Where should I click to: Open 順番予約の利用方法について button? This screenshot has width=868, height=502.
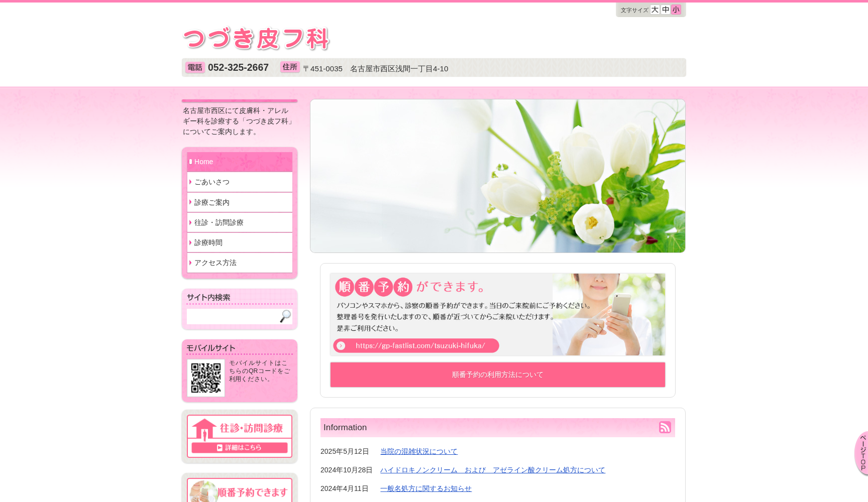tap(497, 374)
